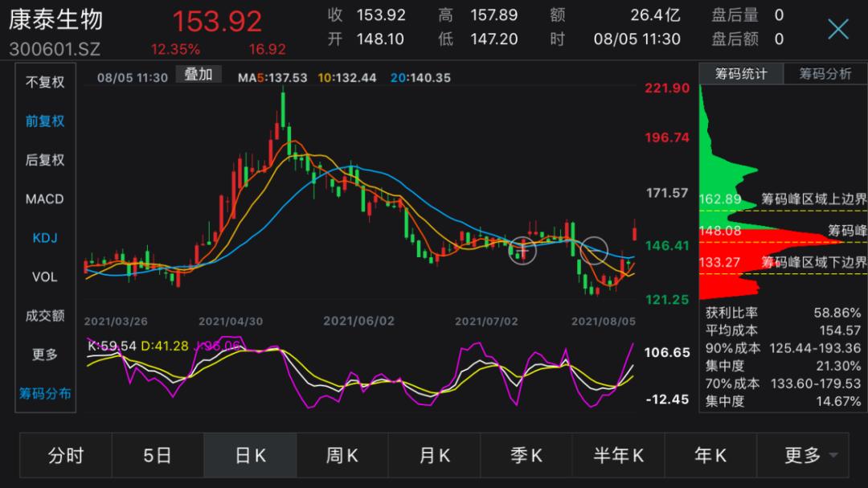Toggle 筹码分布 chip distribution panel
The width and height of the screenshot is (868, 488).
tap(45, 393)
